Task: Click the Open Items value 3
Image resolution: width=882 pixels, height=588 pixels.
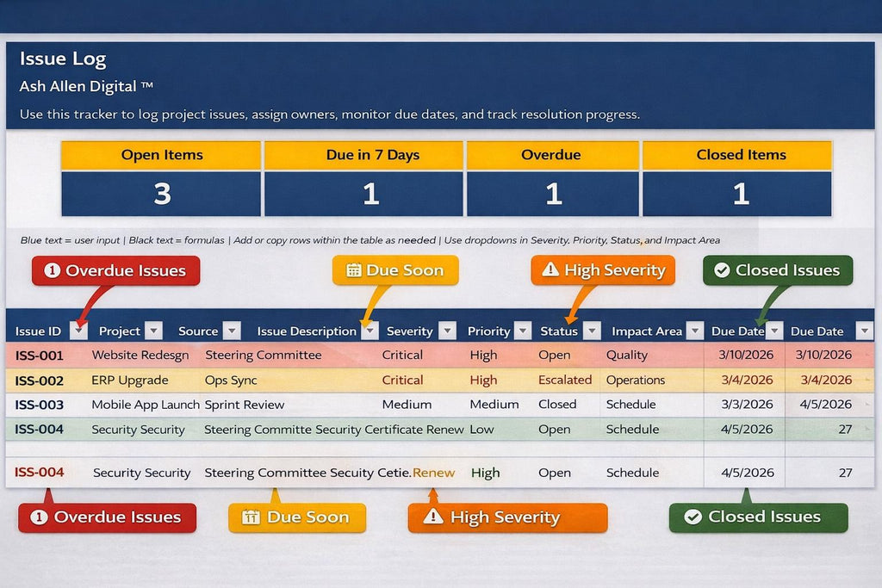Action: coord(162,194)
